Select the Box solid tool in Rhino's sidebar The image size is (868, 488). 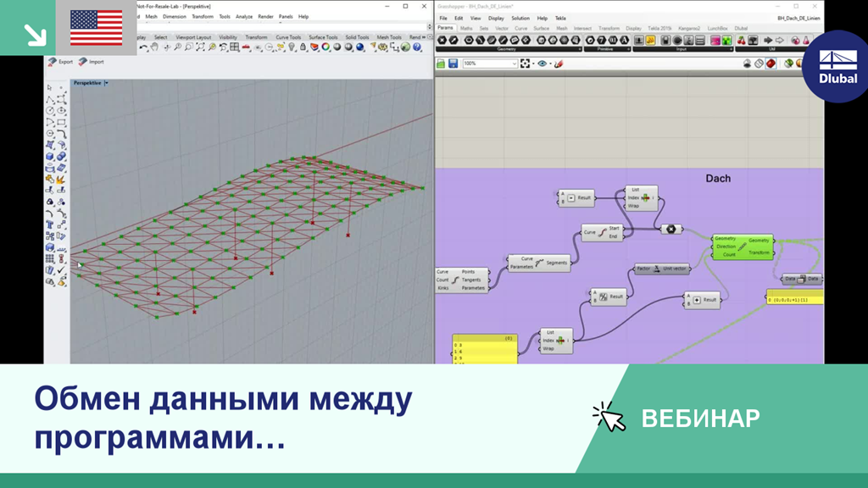point(50,157)
